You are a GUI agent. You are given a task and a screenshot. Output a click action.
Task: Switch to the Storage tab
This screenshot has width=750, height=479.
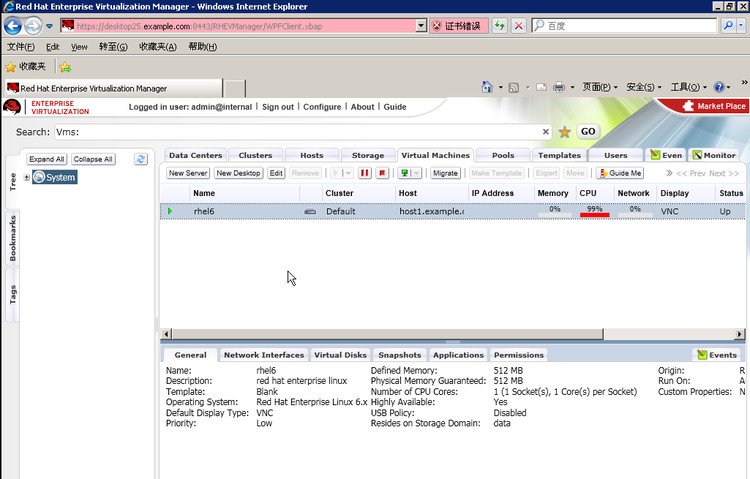[x=368, y=155]
